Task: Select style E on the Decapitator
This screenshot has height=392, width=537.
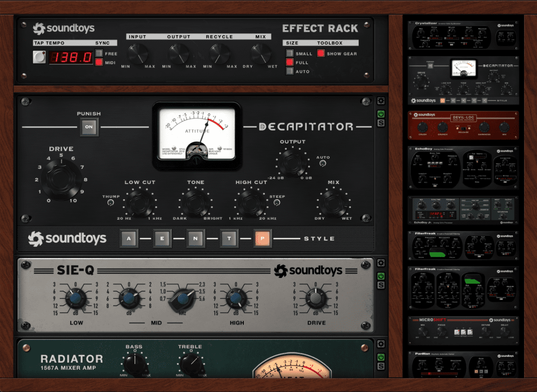Action: pyautogui.click(x=163, y=238)
